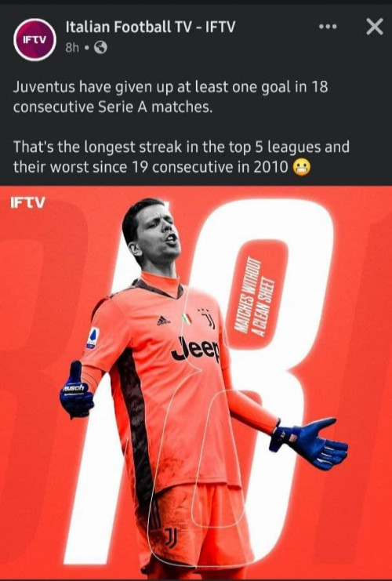Open Italian Football TV - IFTV page
The image size is (392, 581).
point(150,27)
